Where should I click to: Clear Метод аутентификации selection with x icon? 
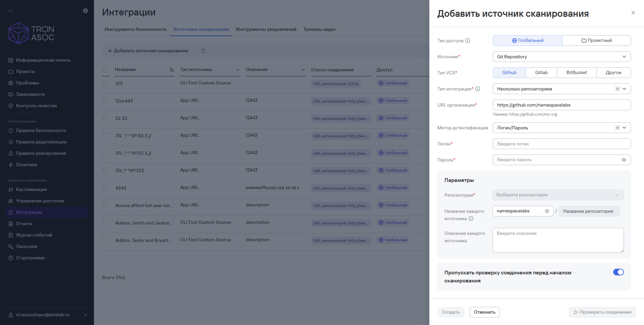click(617, 128)
